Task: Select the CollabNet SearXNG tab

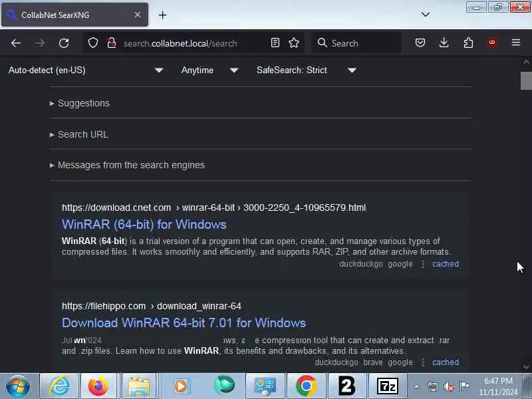Action: tap(74, 15)
